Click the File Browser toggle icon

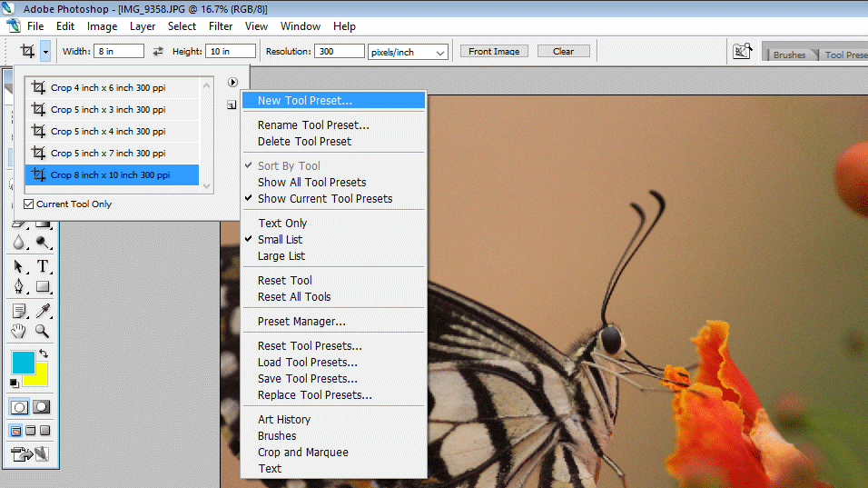742,52
